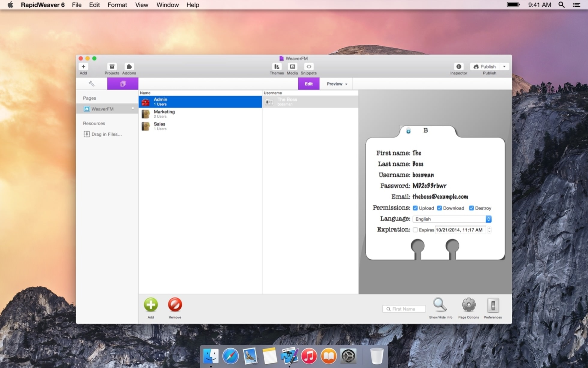The height and width of the screenshot is (368, 588).
Task: Open iBooks from the Dock
Action: tap(328, 356)
